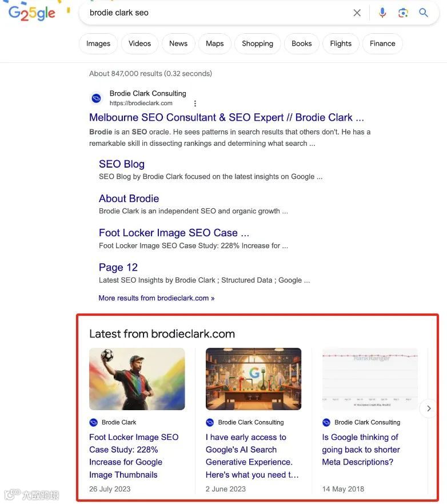Click 'More results from brodieclark.com »'
This screenshot has height=504, width=447.
[157, 298]
